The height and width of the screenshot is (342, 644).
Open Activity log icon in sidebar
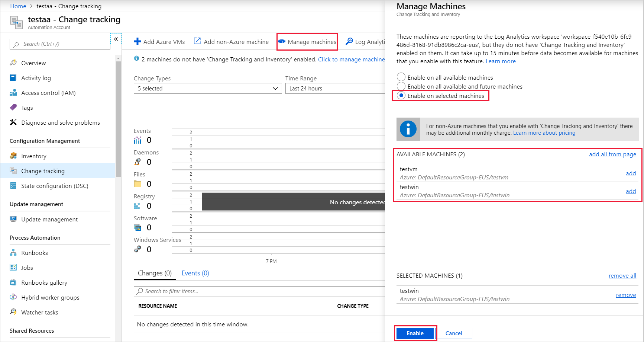pos(13,77)
